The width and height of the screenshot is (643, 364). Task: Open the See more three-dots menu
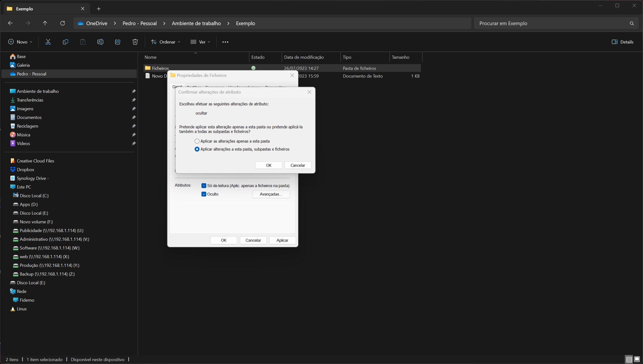225,42
